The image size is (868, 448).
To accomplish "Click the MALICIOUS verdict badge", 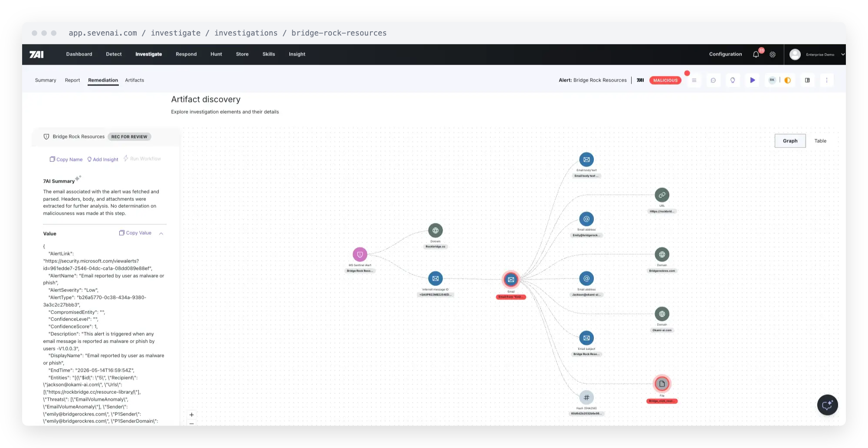I will (665, 80).
